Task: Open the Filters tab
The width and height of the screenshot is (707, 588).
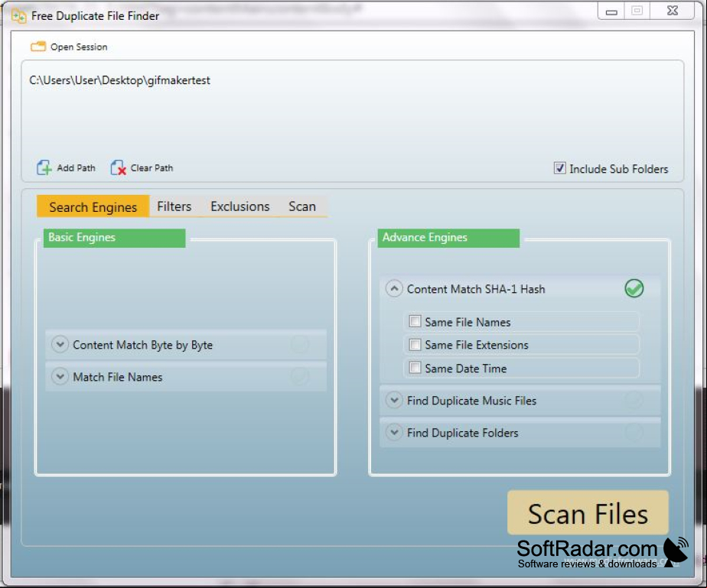Action: 174,206
